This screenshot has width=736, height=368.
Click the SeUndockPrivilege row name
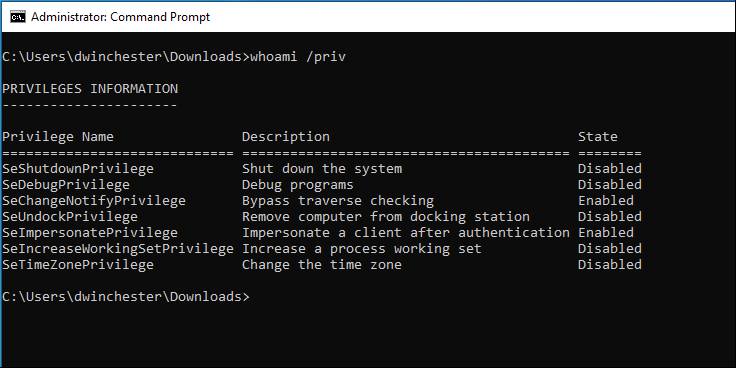coord(70,217)
